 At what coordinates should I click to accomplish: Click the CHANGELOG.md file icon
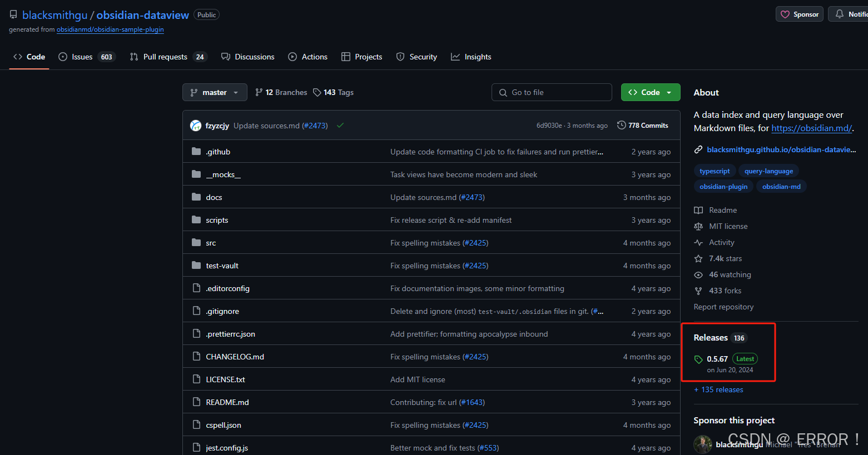[196, 357]
